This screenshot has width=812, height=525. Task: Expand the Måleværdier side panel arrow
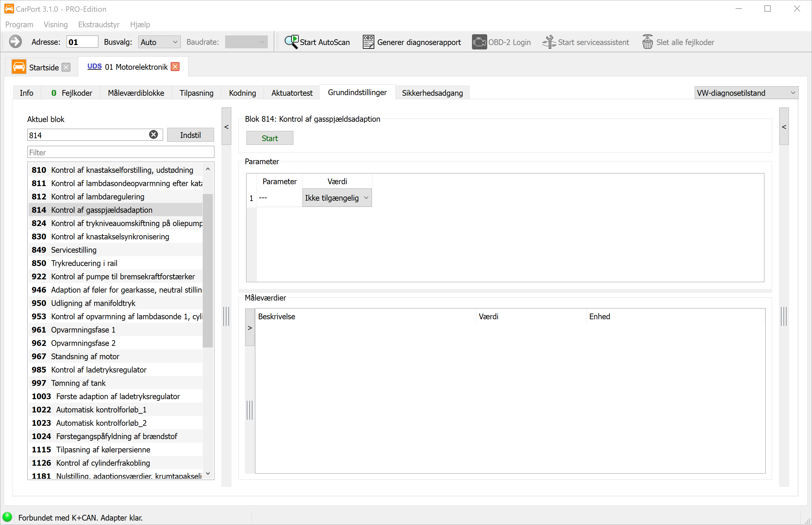tap(250, 327)
